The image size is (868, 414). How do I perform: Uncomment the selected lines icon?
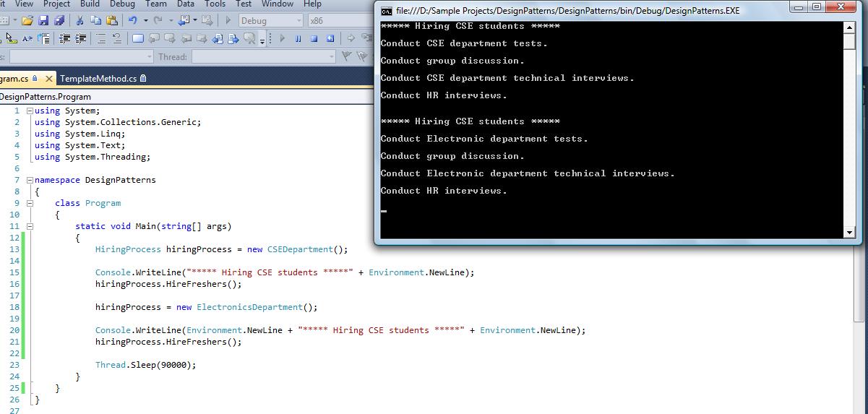coord(116,38)
